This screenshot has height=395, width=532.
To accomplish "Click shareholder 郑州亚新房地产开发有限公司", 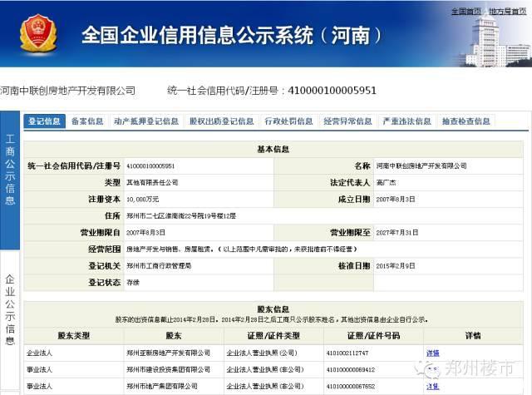I will (168, 353).
